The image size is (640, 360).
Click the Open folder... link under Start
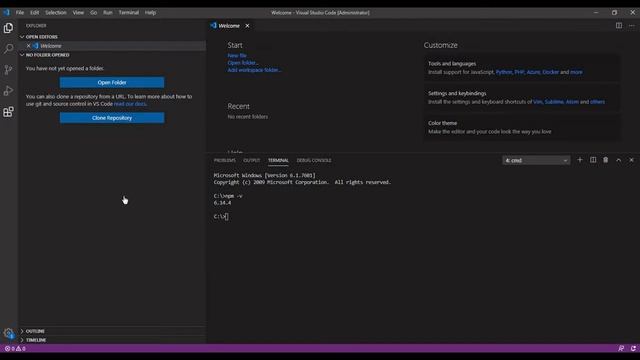(x=243, y=63)
